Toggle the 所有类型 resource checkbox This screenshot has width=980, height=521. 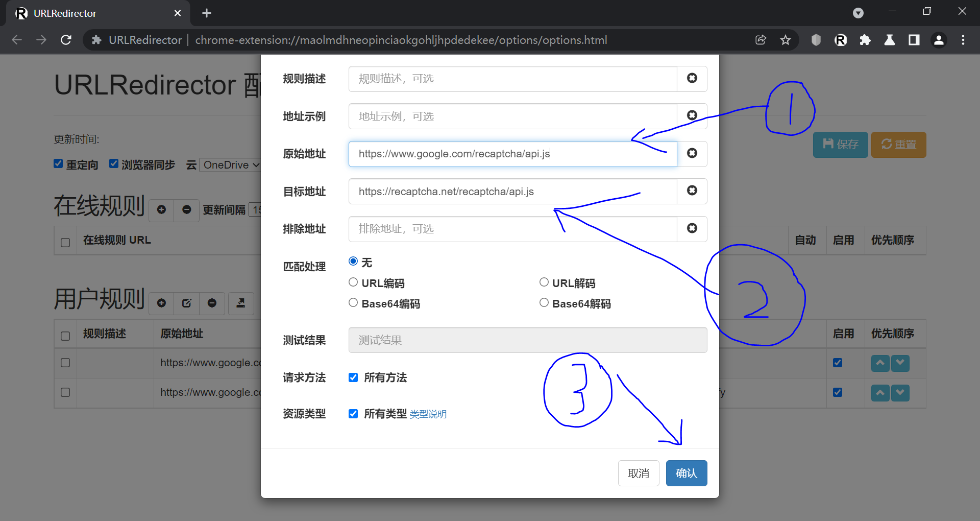coord(353,414)
